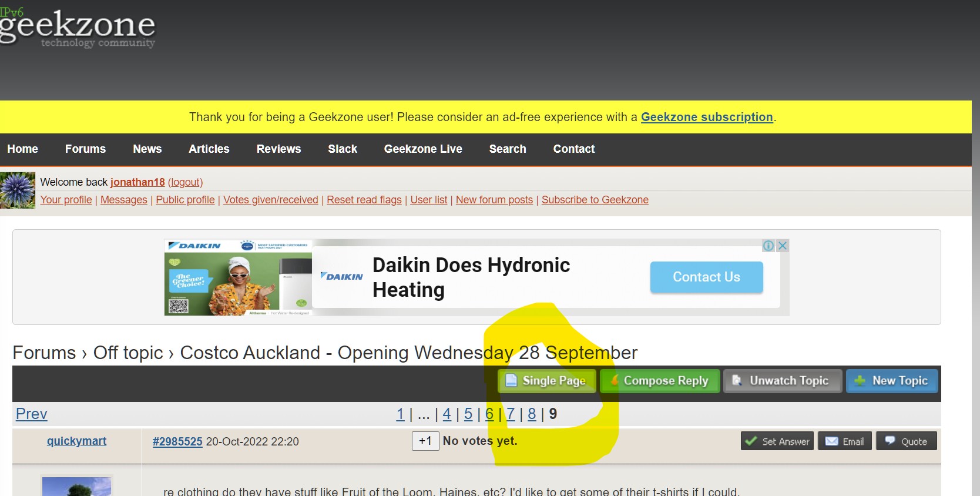This screenshot has width=980, height=496.
Task: Email this post via the Email button
Action: pos(845,441)
